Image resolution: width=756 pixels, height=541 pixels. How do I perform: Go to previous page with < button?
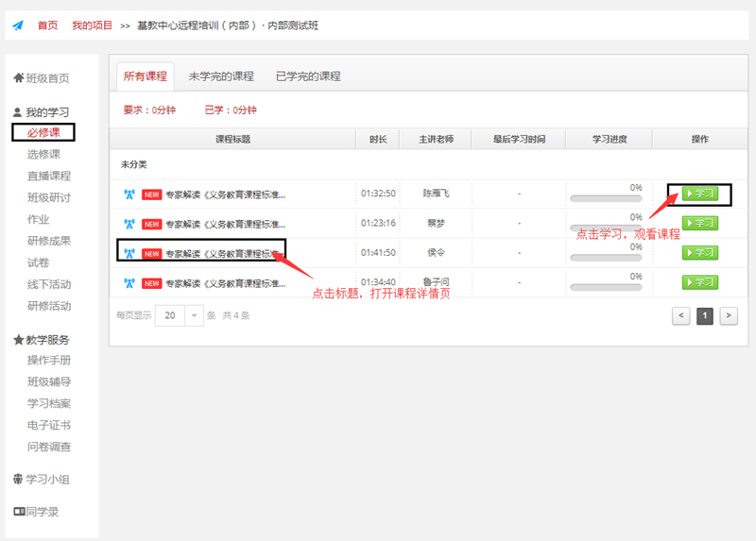680,315
